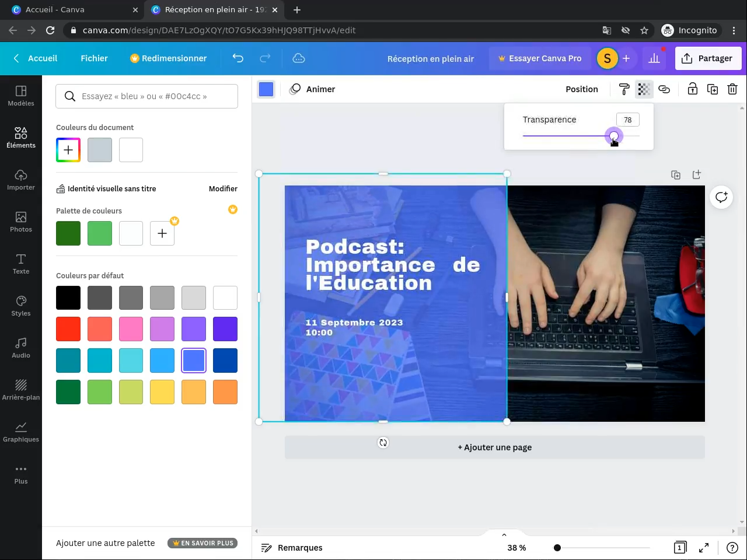The width and height of the screenshot is (747, 560).
Task: Click the copy style paint roller icon
Action: [x=624, y=89]
